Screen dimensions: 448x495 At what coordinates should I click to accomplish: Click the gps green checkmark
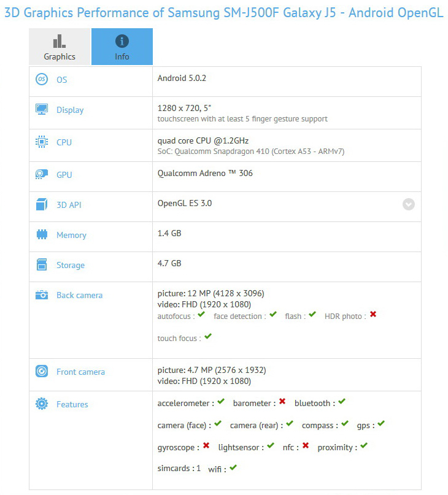coord(381,424)
